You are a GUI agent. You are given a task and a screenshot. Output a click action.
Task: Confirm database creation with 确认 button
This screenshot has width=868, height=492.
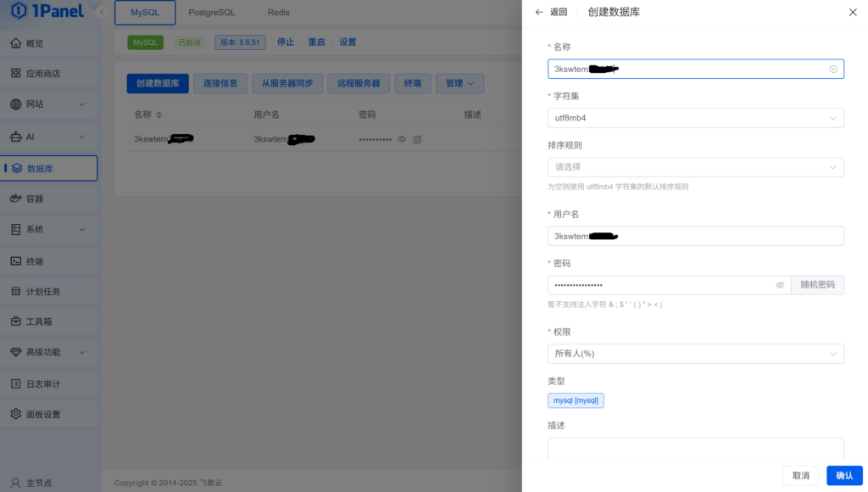click(844, 476)
